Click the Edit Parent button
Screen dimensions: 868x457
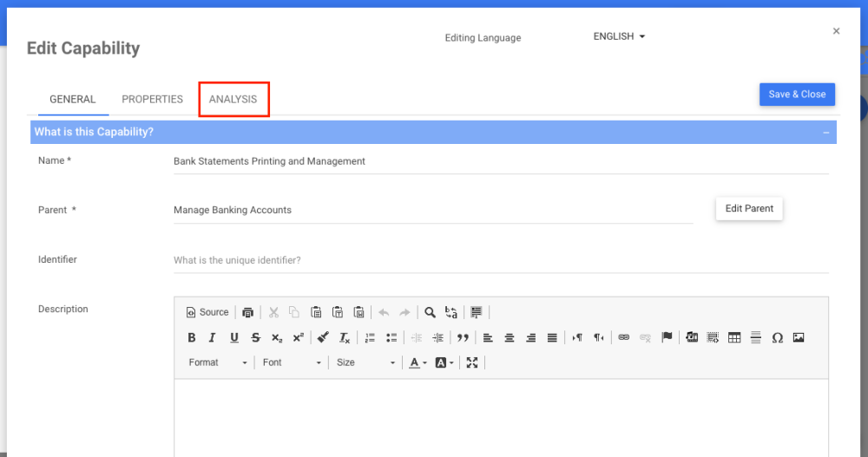[x=749, y=209]
